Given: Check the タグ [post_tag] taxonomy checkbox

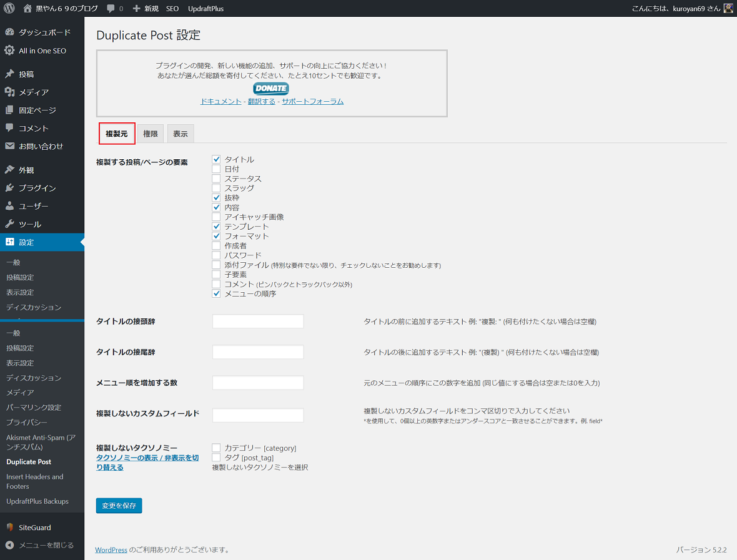Looking at the screenshot, I should (x=216, y=457).
